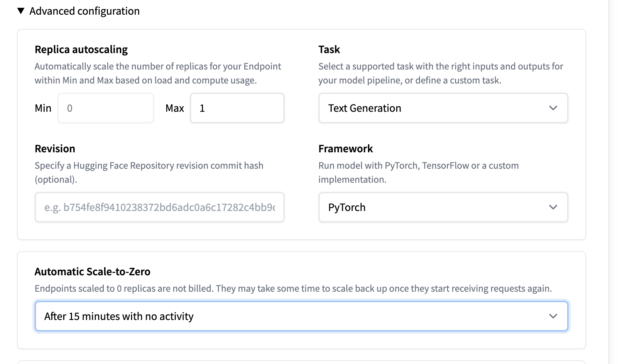Click the Task section heading
The height and width of the screenshot is (364, 636).
pyautogui.click(x=329, y=50)
